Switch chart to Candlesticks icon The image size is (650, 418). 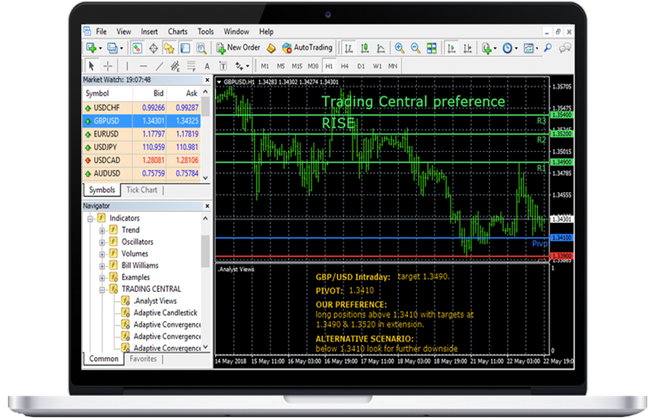pos(365,48)
